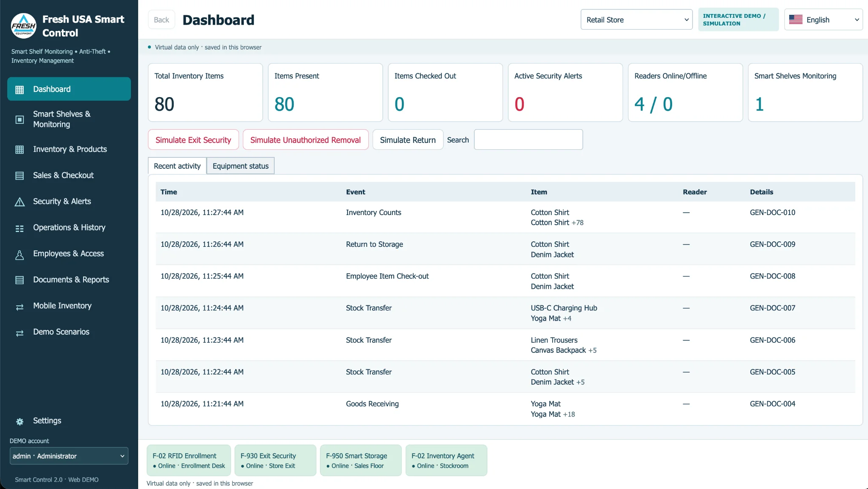Open the Retail Store location dropdown
The width and height of the screenshot is (868, 489).
pos(637,20)
